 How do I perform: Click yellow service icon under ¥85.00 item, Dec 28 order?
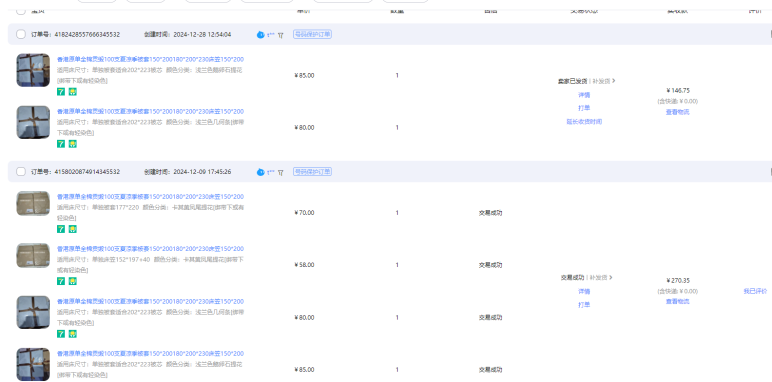click(72, 92)
